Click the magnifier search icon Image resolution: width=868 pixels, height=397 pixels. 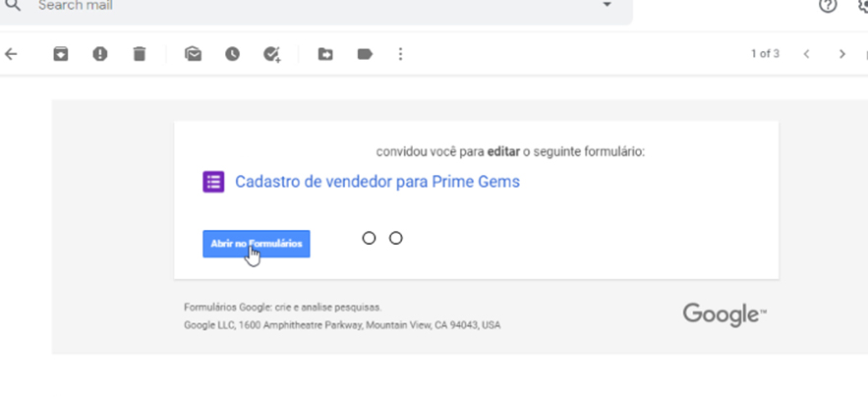click(13, 6)
